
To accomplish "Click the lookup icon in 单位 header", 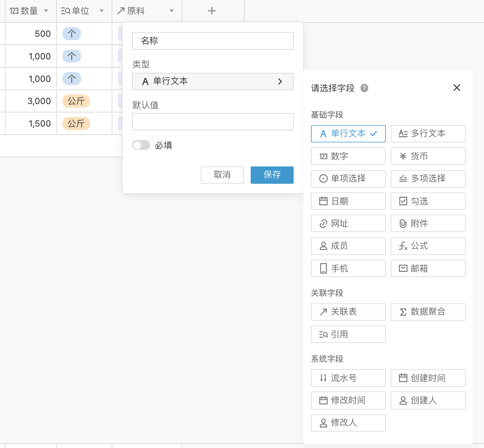I will pyautogui.click(x=66, y=11).
